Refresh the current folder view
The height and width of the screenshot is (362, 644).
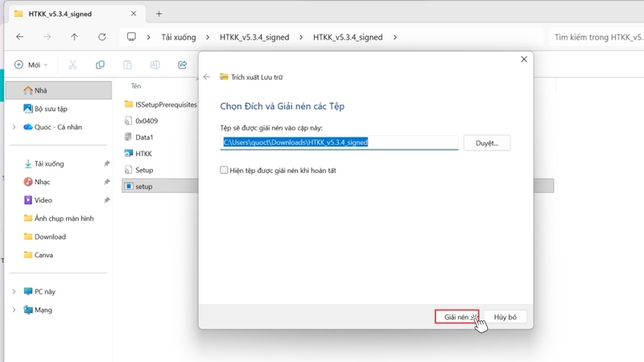pyautogui.click(x=102, y=37)
